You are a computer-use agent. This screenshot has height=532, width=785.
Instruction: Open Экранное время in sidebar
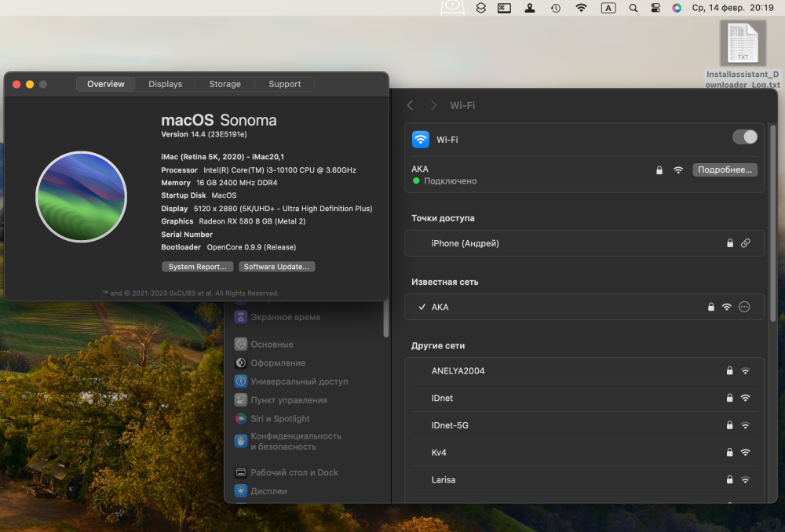tap(277, 317)
